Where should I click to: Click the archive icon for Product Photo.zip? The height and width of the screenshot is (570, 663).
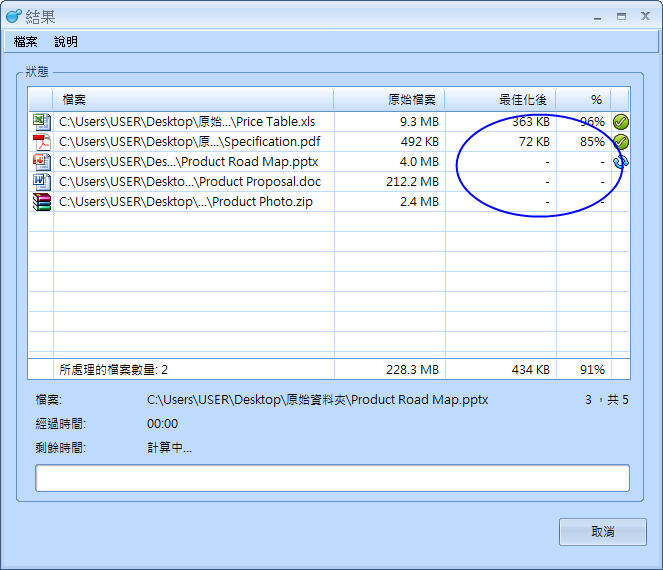tap(40, 201)
